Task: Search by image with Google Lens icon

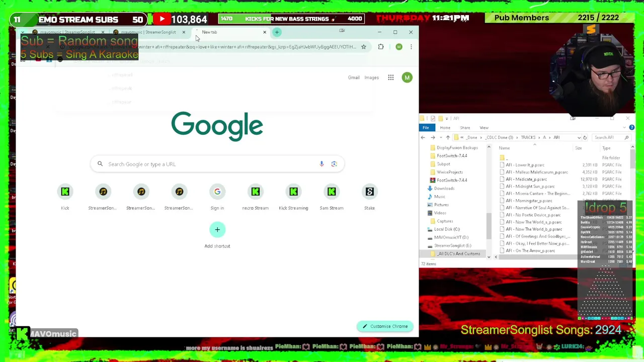Action: (334, 164)
